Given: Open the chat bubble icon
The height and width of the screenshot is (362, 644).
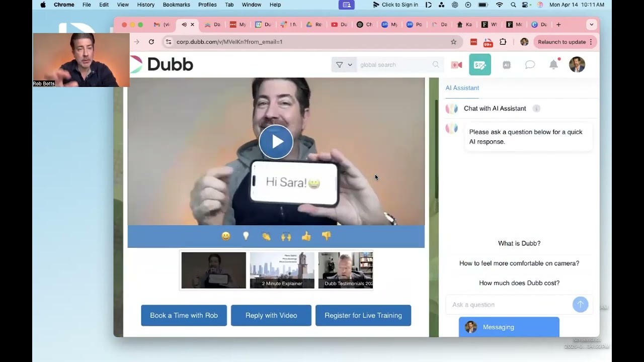Looking at the screenshot, I should 530,65.
